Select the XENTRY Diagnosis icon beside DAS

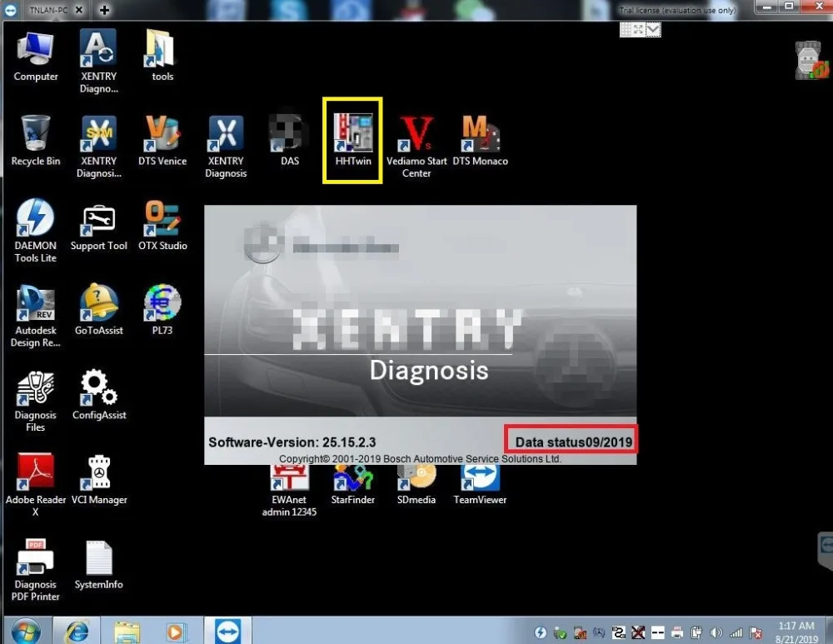point(226,145)
